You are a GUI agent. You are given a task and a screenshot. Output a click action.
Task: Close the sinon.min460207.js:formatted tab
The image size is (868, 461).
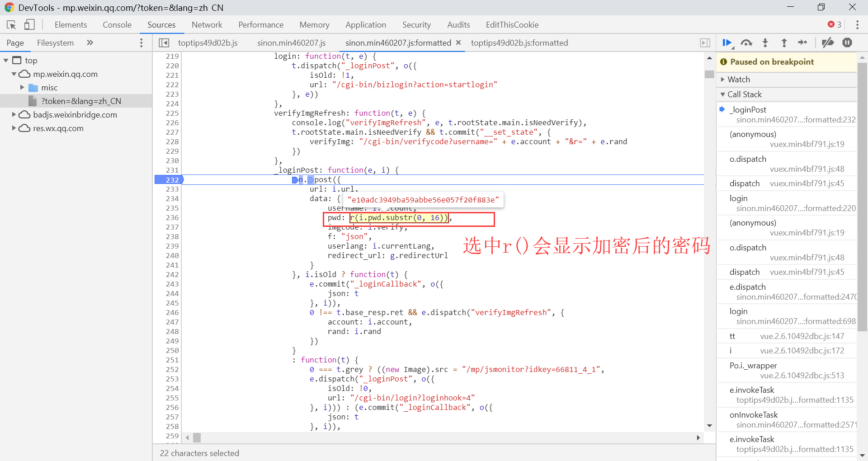point(458,42)
